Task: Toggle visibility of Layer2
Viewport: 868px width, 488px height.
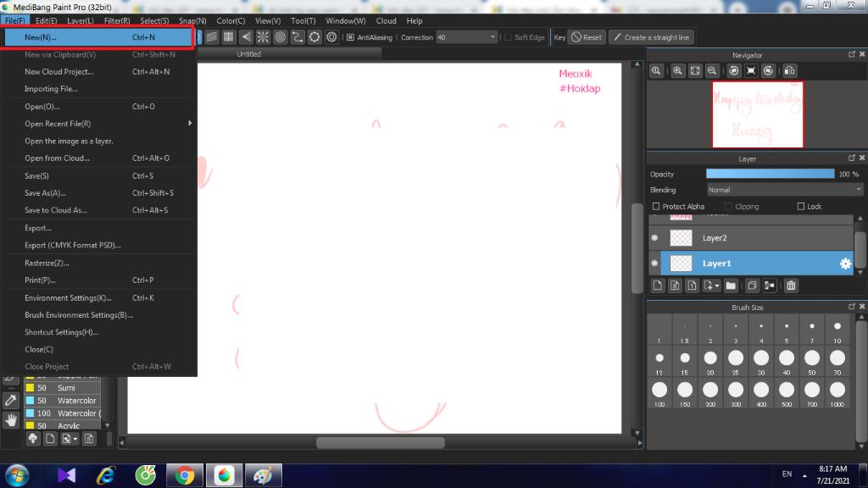Action: (x=655, y=238)
